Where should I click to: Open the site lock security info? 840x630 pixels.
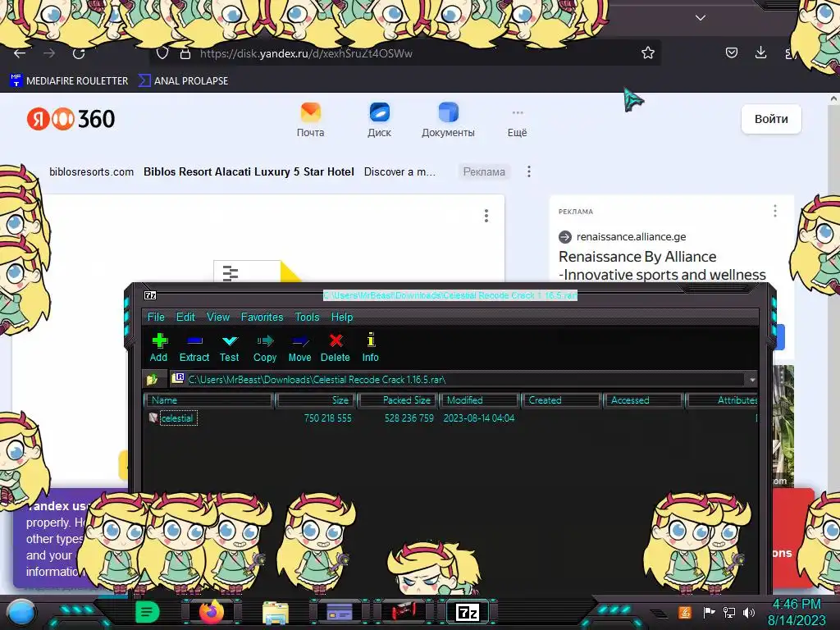tap(185, 53)
